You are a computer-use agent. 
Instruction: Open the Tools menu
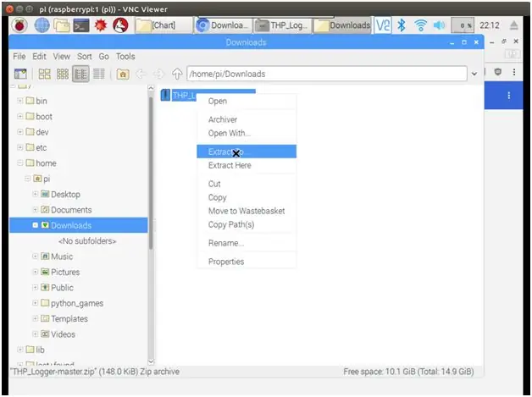coord(125,56)
